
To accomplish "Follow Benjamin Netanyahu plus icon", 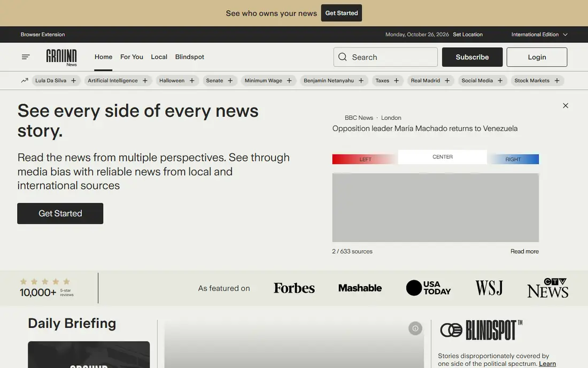I will pos(361,81).
